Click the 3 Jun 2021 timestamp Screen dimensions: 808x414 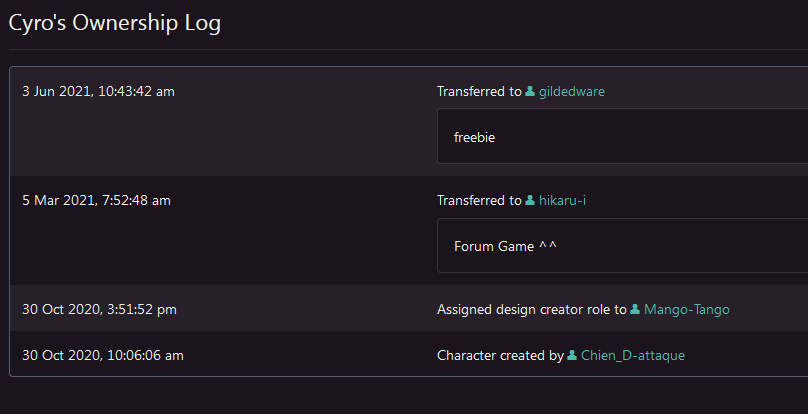click(98, 92)
